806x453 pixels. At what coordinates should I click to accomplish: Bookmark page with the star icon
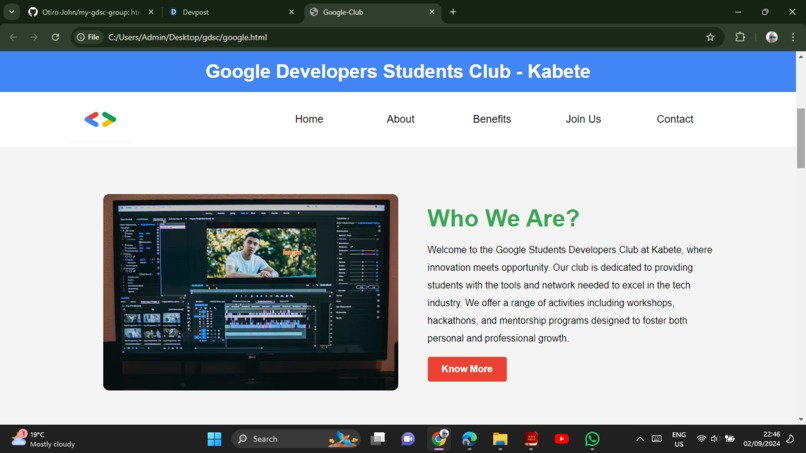coord(710,37)
